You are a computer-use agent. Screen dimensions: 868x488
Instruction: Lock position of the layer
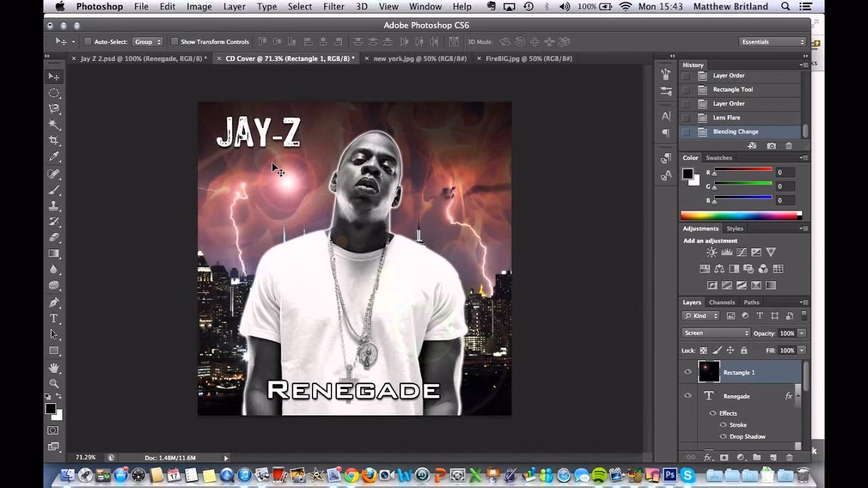pos(730,350)
